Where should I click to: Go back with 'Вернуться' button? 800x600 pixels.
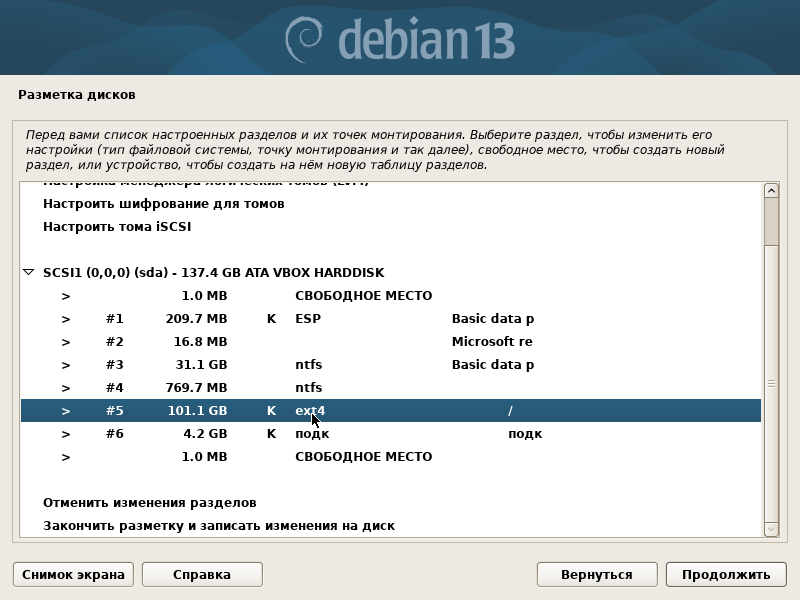point(597,574)
